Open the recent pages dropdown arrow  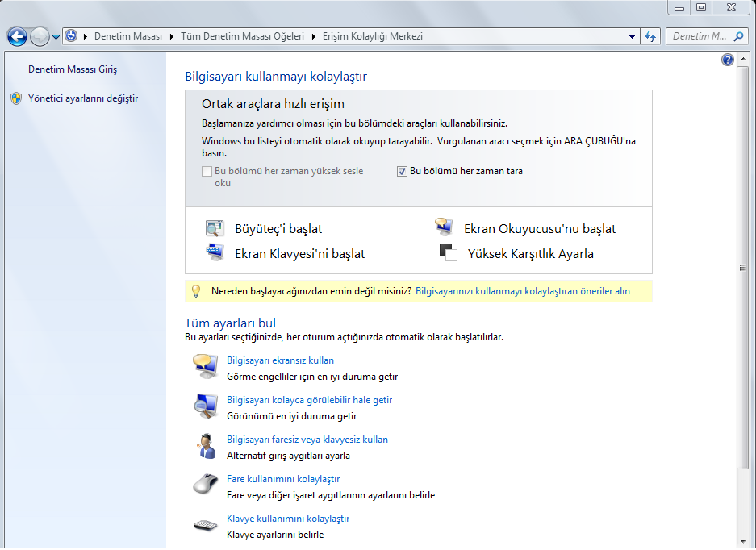[56, 36]
